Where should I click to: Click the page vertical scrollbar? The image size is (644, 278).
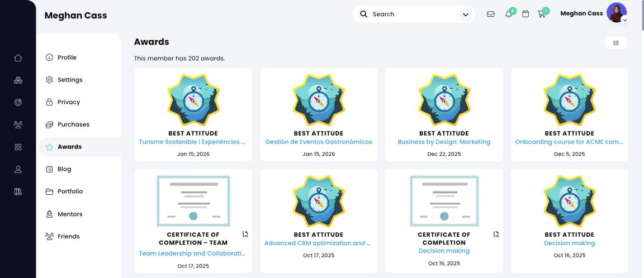tap(642, 16)
